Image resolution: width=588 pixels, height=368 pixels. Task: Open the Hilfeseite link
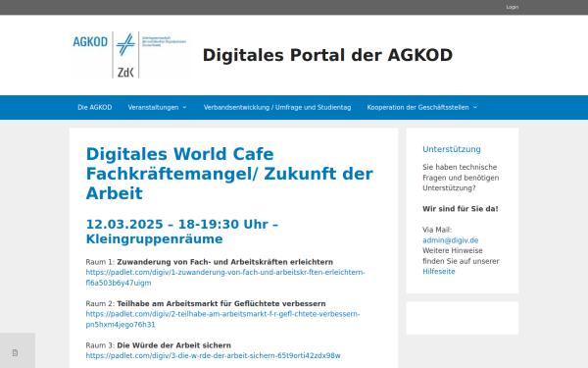click(439, 272)
